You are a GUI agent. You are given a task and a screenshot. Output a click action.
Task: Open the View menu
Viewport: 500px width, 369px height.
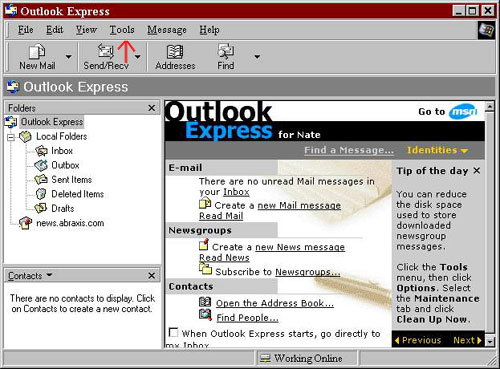coord(86,30)
